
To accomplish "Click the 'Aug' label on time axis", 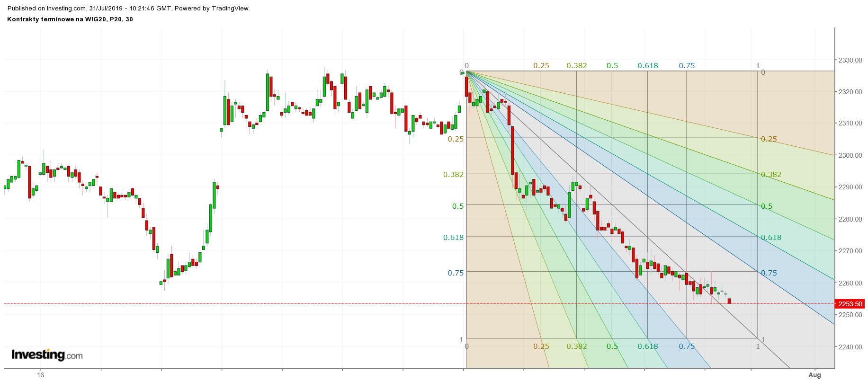I will click(814, 375).
